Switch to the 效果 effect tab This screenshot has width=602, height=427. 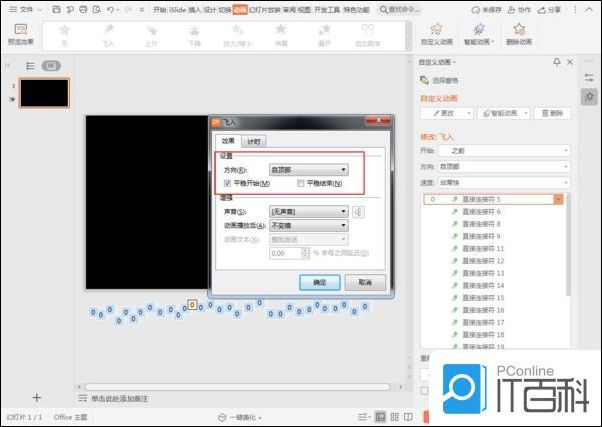[228, 141]
